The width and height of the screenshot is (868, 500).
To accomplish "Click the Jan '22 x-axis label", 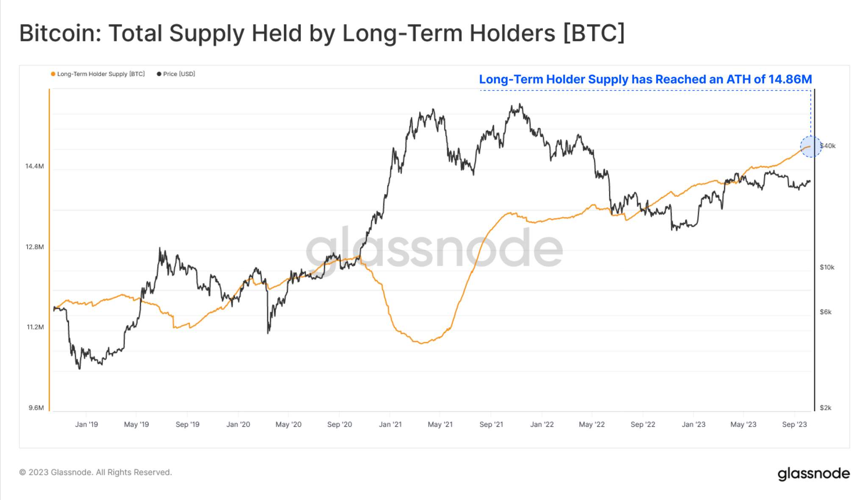I will tap(542, 425).
